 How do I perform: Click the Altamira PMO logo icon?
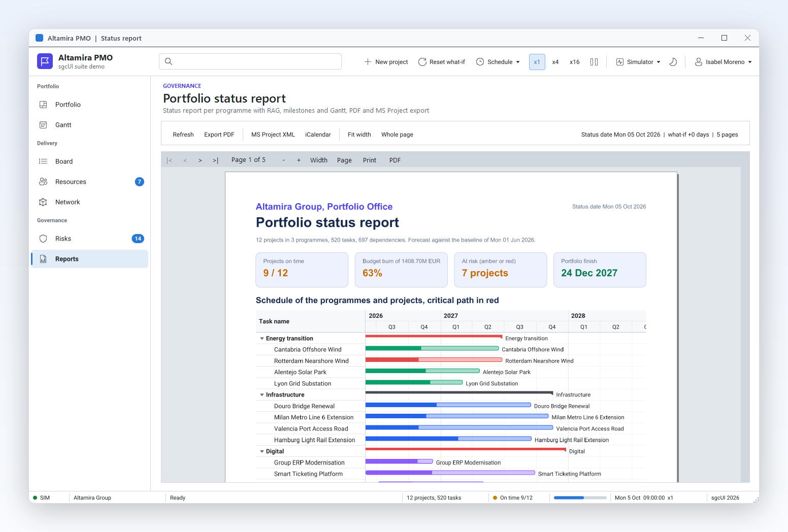tap(45, 61)
